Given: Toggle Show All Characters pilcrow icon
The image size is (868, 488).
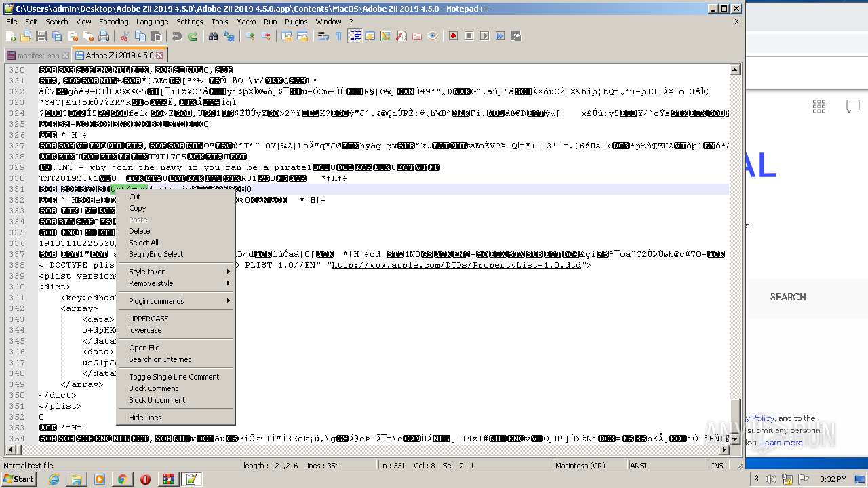Looking at the screenshot, I should [339, 36].
